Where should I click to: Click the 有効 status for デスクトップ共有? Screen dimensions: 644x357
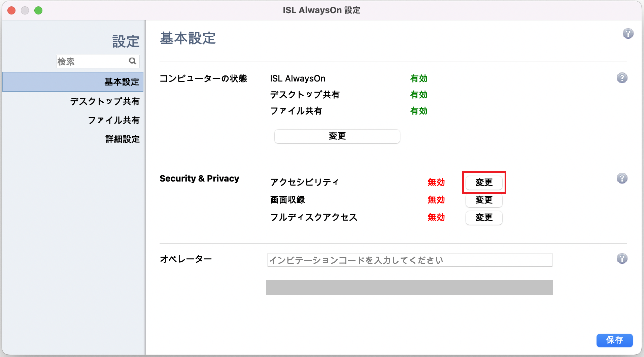[419, 95]
